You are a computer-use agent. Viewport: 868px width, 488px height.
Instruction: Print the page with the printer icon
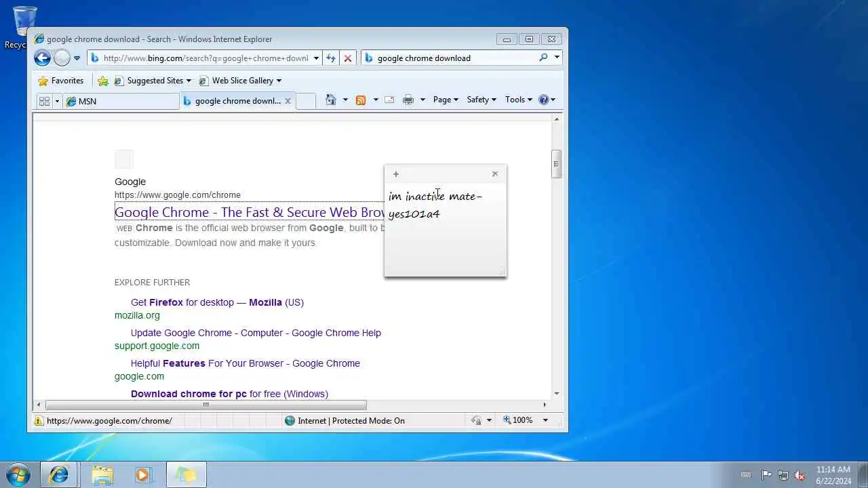[408, 100]
